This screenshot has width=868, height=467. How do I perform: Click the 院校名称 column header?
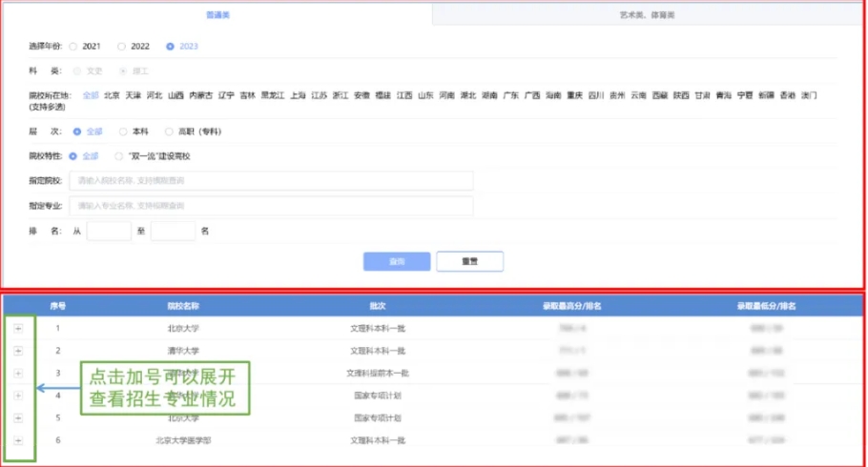pos(183,306)
